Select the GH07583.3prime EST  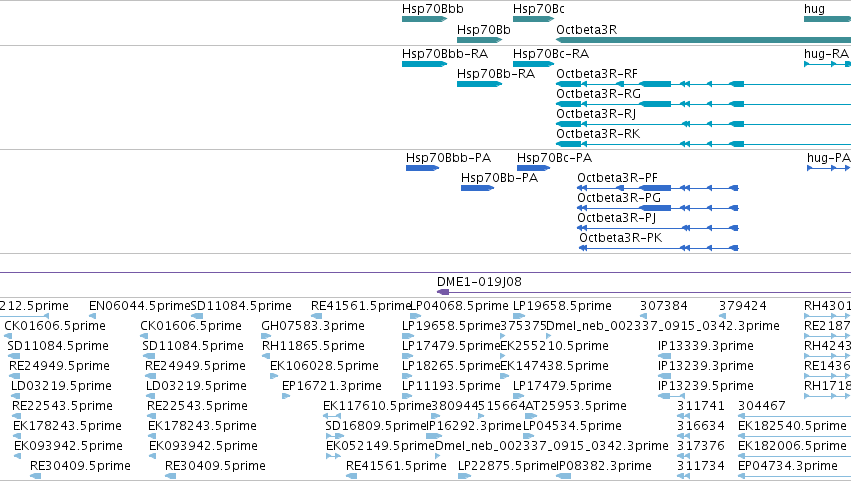coord(313,326)
